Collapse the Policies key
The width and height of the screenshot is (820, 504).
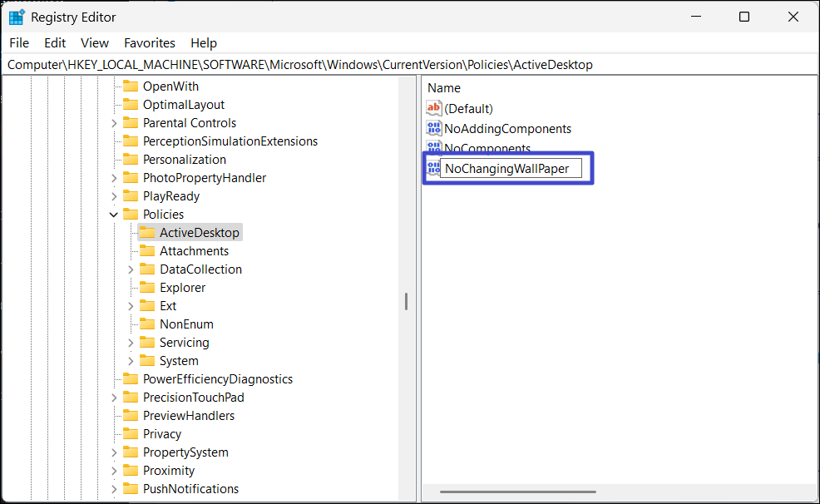click(x=113, y=215)
